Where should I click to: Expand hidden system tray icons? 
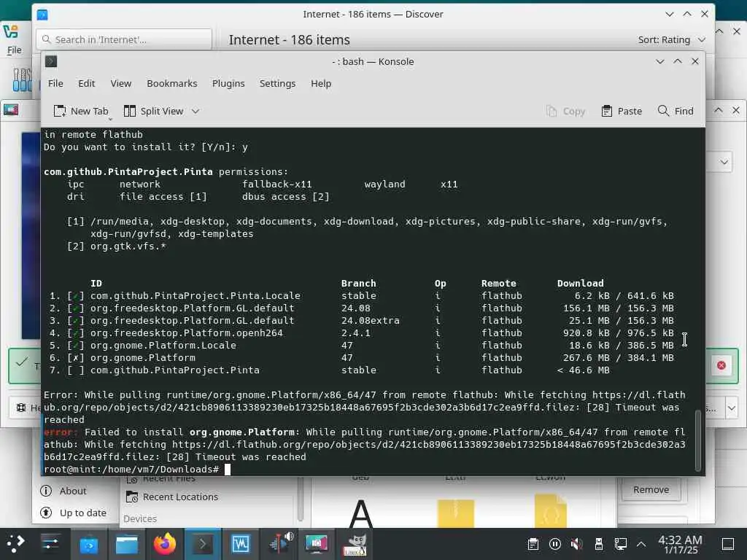click(641, 544)
